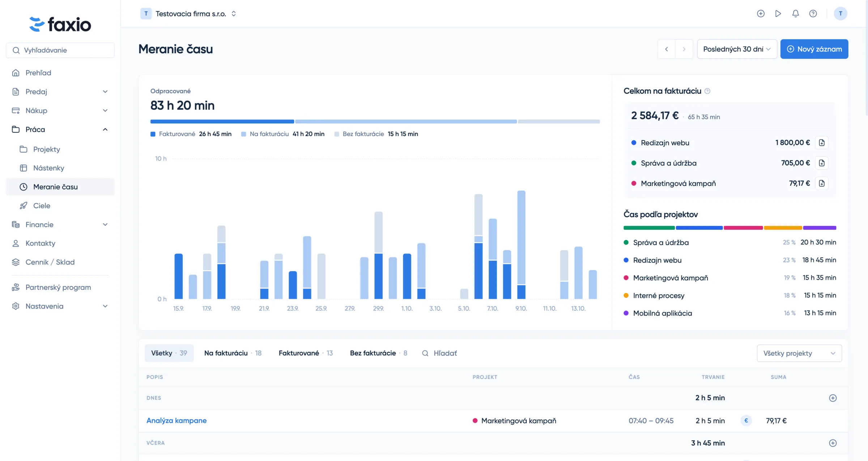Open user avatar T menu
Viewport: 868px width, 461px height.
coord(840,14)
